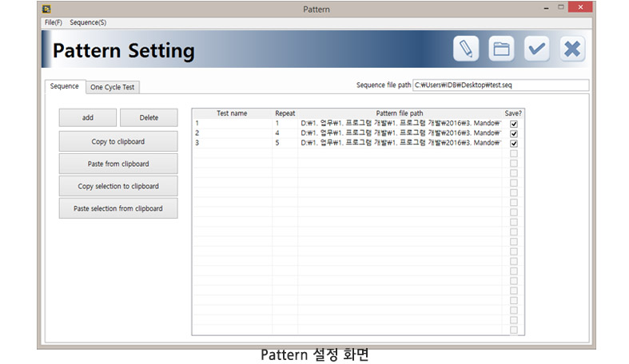Cancel with the blue X icon button

pos(572,49)
